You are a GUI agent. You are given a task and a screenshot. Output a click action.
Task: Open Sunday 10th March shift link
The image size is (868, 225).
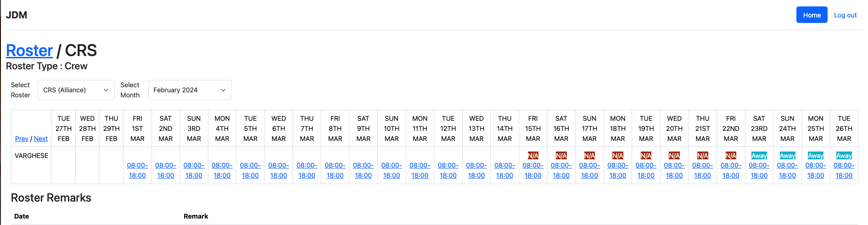click(392, 170)
